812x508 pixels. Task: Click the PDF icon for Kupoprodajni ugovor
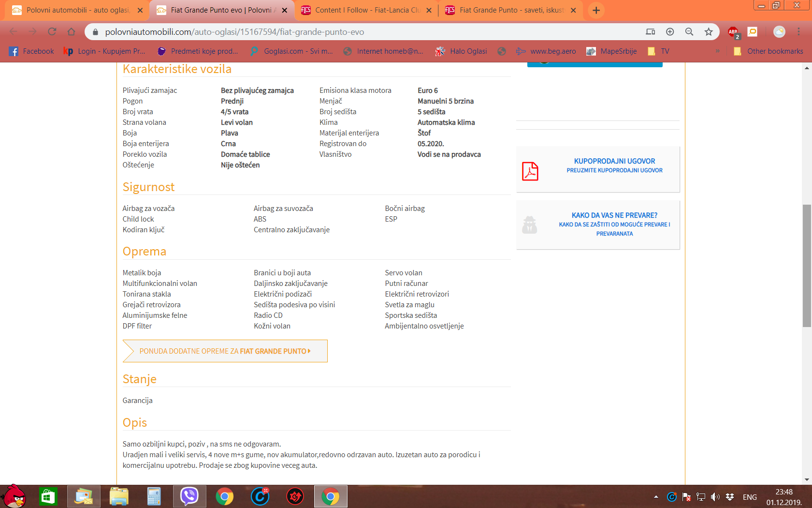(x=530, y=171)
